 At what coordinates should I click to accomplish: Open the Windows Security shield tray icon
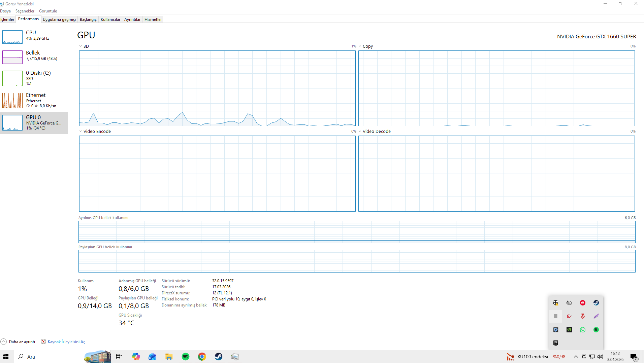click(556, 303)
